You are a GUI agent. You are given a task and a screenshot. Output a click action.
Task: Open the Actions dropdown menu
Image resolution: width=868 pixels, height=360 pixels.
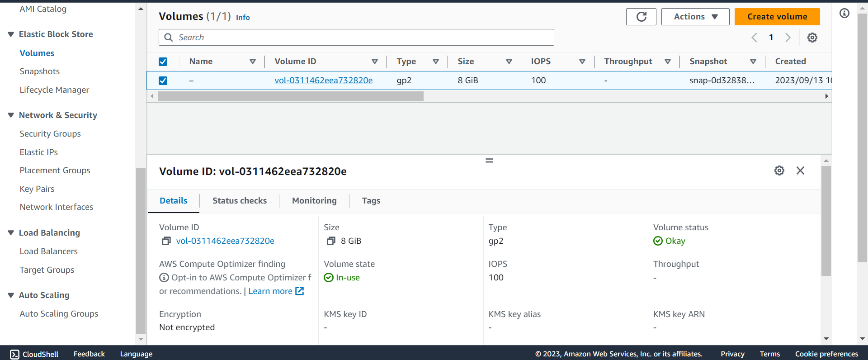[695, 17]
